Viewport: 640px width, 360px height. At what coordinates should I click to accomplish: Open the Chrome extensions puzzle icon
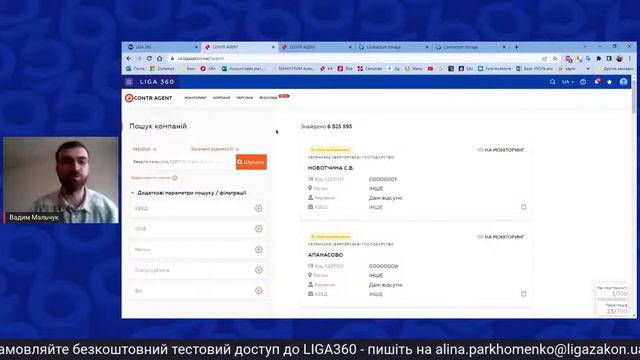pos(598,59)
